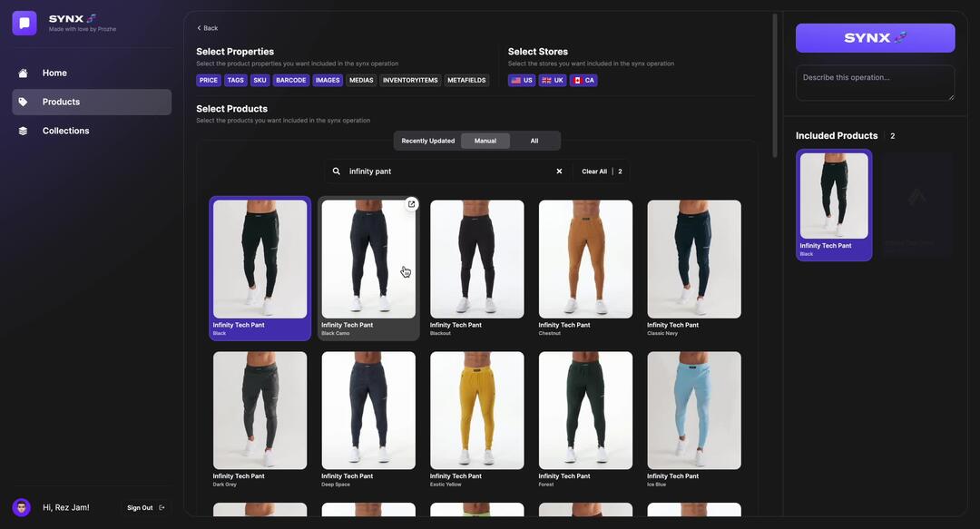
Task: Select the Manual tab
Action: [485, 141]
